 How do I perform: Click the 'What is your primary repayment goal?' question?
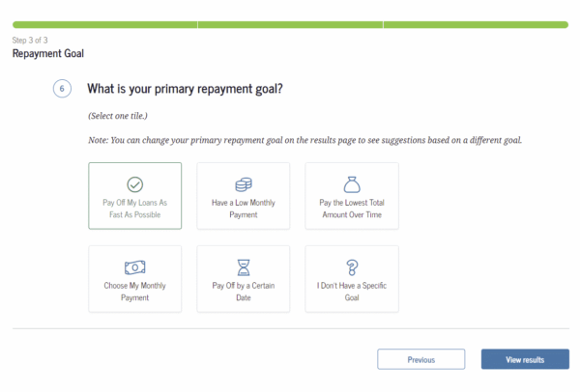pos(185,89)
